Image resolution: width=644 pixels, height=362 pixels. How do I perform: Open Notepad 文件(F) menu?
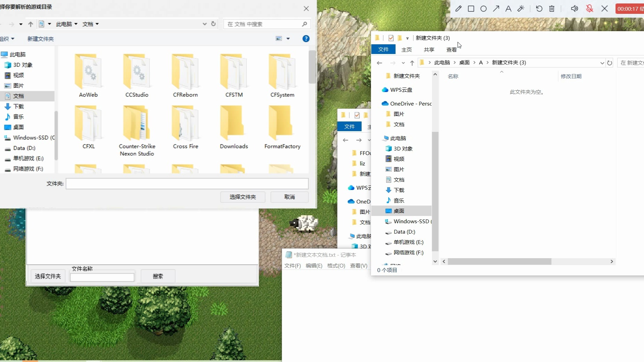coord(293,265)
